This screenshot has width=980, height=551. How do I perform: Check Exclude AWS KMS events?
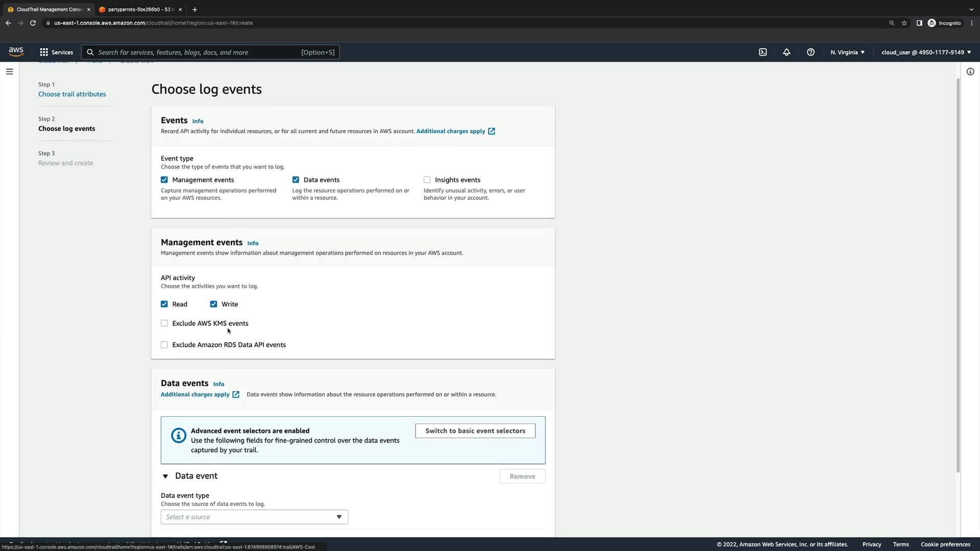tap(164, 323)
